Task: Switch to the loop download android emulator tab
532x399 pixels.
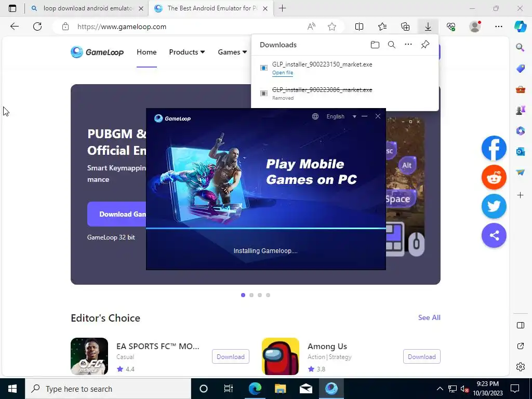Action: tap(87, 8)
